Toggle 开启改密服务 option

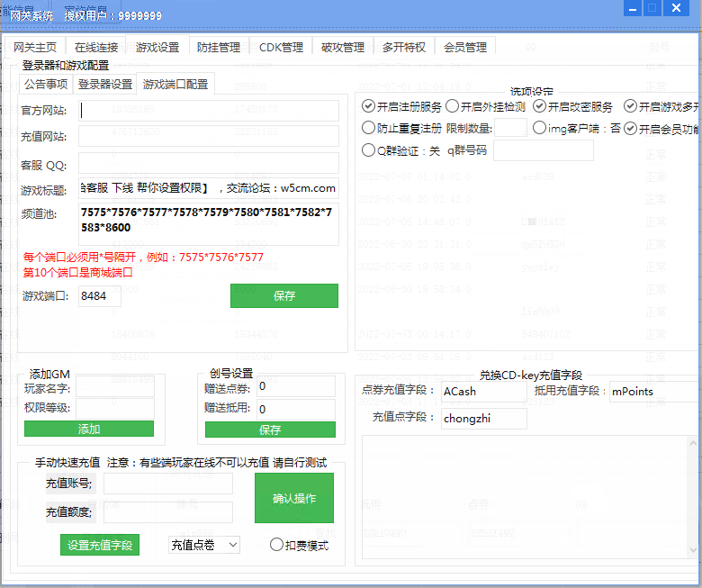coord(572,106)
